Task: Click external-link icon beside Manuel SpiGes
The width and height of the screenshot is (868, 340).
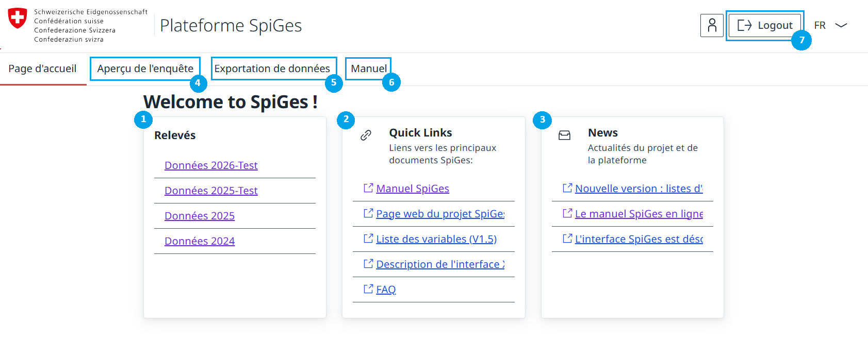Action: pos(368,188)
